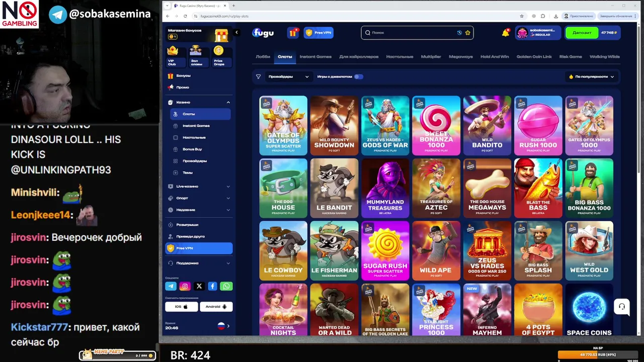Image resolution: width=644 pixels, height=362 pixels.
Task: Open browser extensions puzzle icon
Action: 542,16
